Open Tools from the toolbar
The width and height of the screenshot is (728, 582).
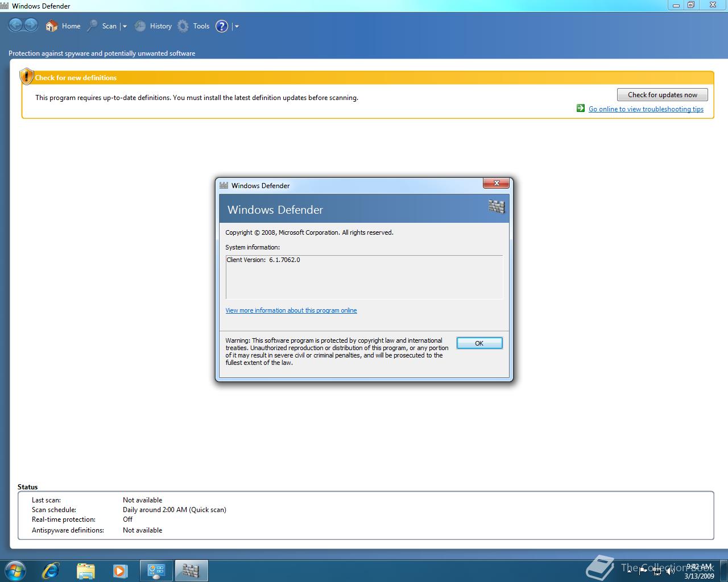click(193, 26)
